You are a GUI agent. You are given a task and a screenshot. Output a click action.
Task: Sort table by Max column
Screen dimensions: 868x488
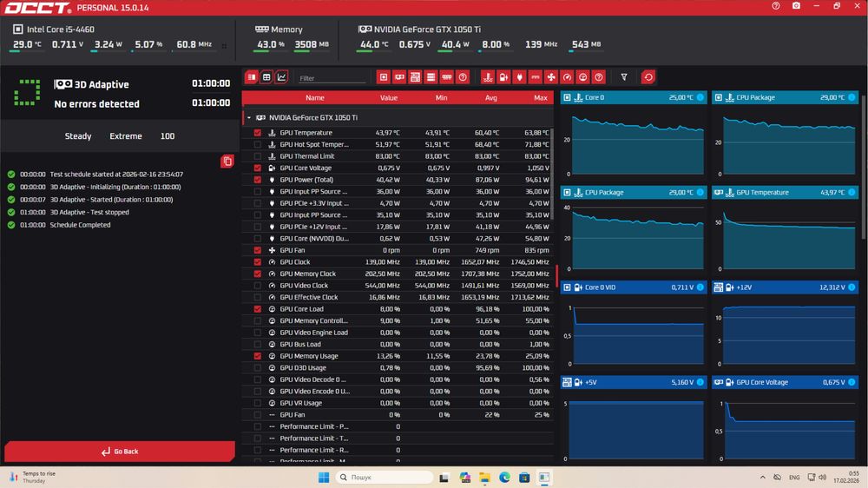pyautogui.click(x=540, y=97)
